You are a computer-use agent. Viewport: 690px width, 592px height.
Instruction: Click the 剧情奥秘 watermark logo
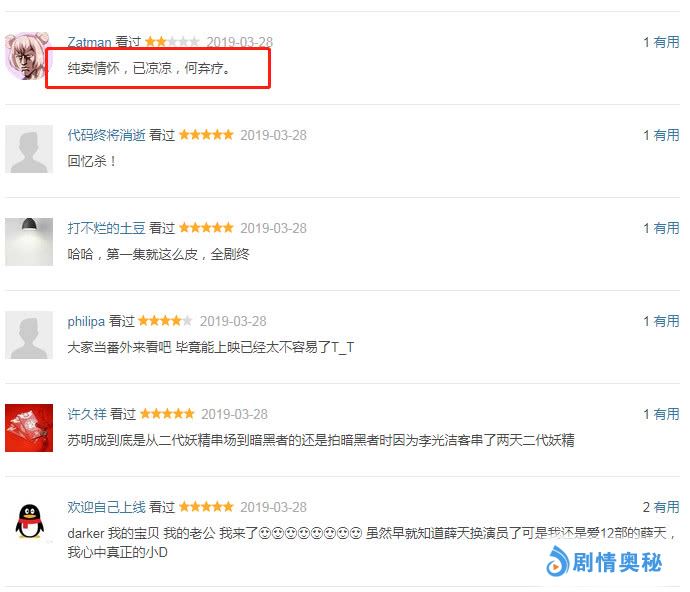604,562
